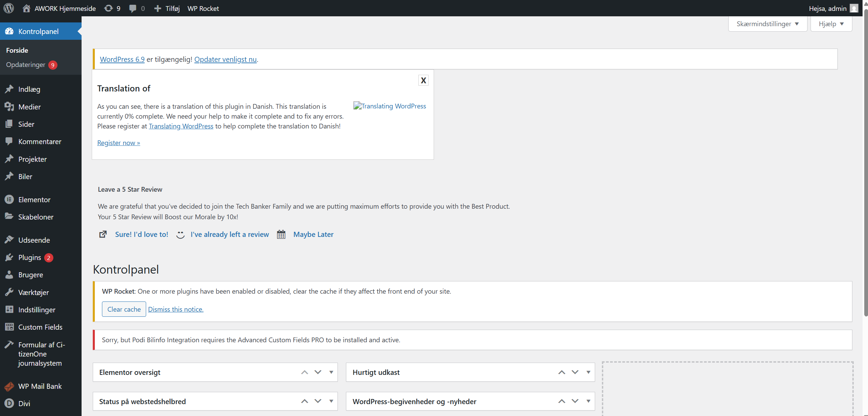868x416 pixels.
Task: Click the page vertical scrollbar
Action: click(865, 163)
